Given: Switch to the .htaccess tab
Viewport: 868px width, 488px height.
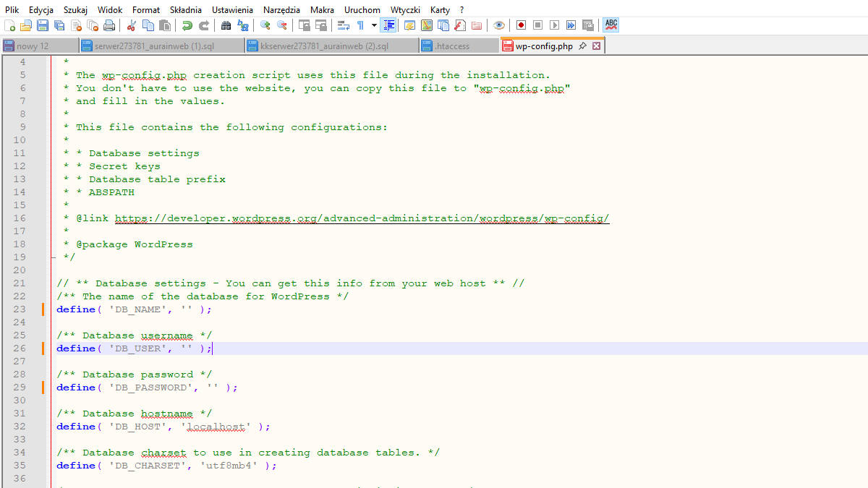Looking at the screenshot, I should click(x=459, y=46).
